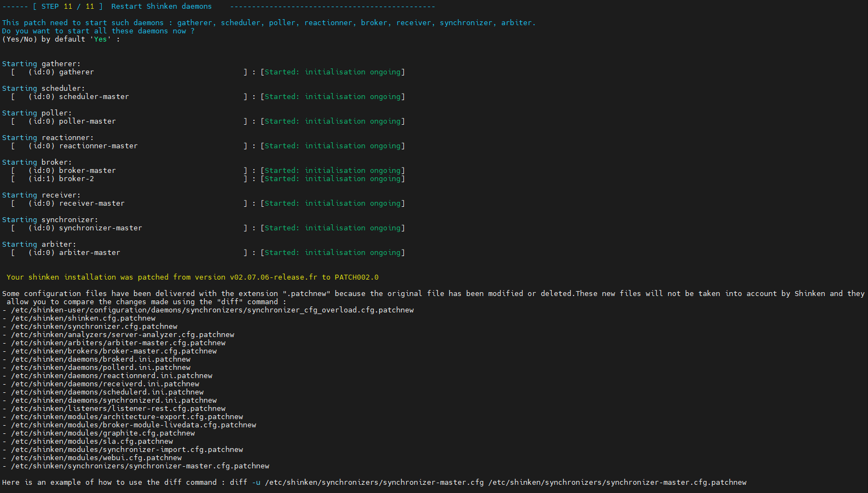Click the poller-master daemon entry
Viewport: 868px width, 493px height.
(87, 121)
